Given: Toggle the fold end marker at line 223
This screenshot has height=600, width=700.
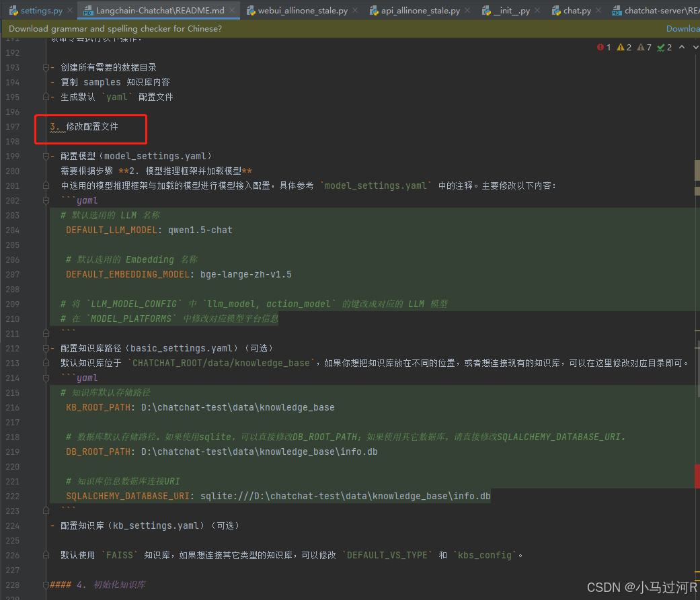Looking at the screenshot, I should click(46, 511).
